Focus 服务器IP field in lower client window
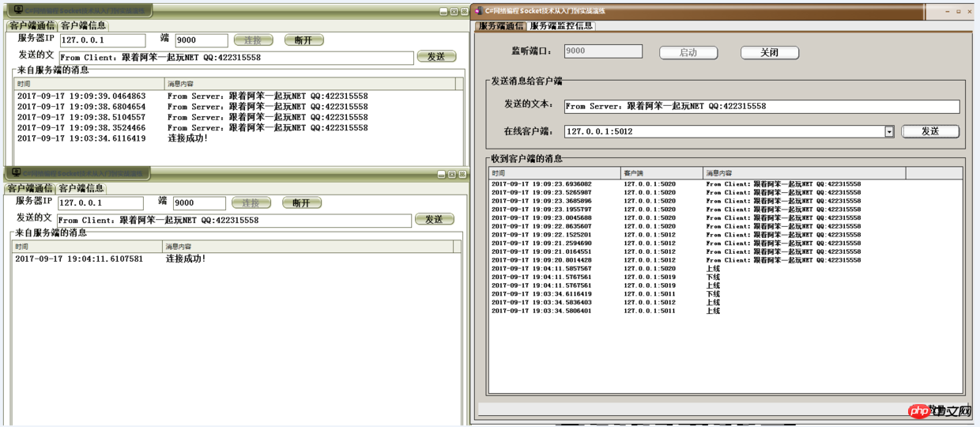 coord(100,202)
